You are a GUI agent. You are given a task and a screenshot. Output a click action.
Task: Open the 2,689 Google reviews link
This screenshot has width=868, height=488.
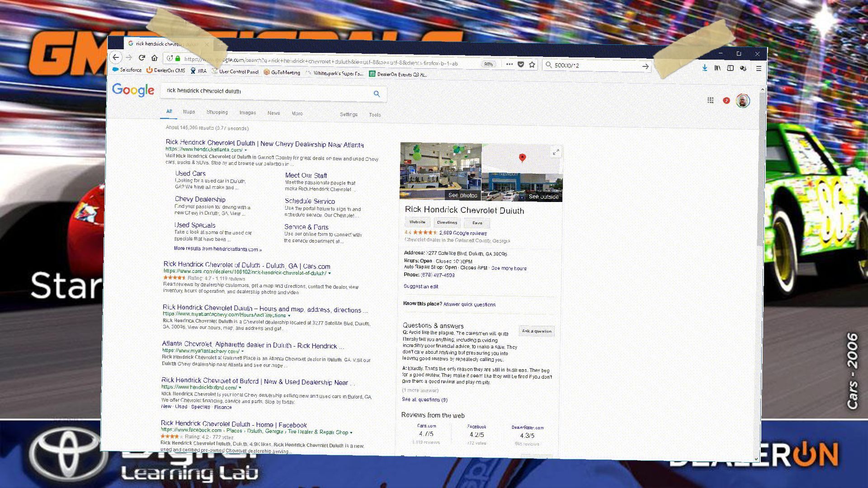click(x=463, y=233)
